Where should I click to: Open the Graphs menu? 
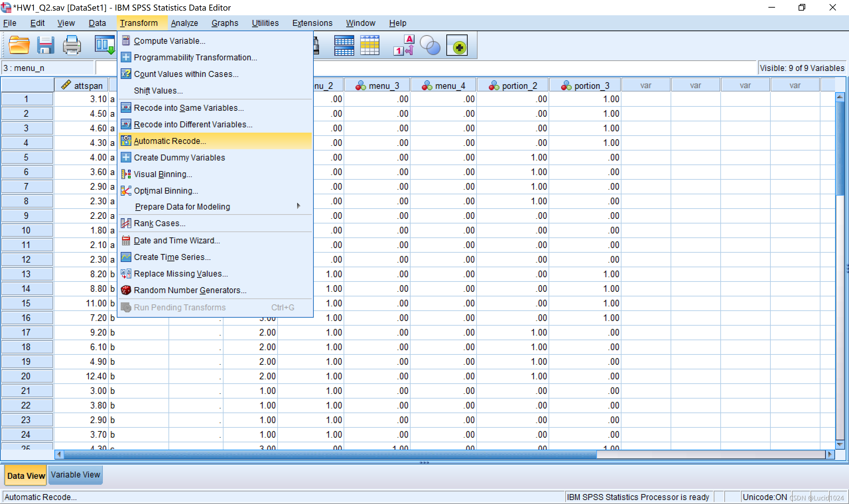click(225, 23)
